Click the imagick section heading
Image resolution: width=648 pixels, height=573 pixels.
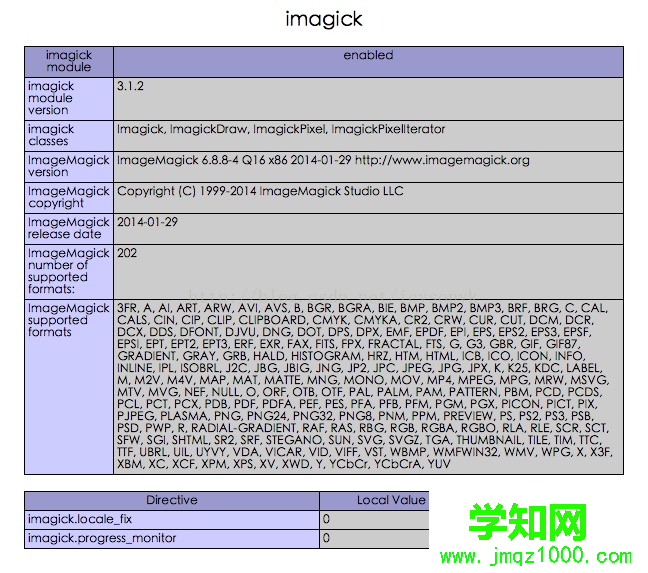tap(324, 20)
